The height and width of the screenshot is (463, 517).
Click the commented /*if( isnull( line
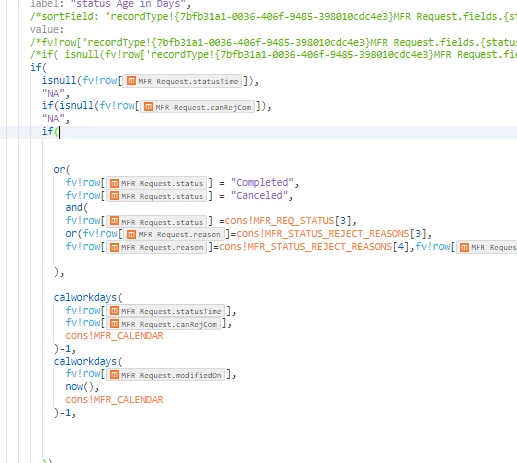[273, 54]
